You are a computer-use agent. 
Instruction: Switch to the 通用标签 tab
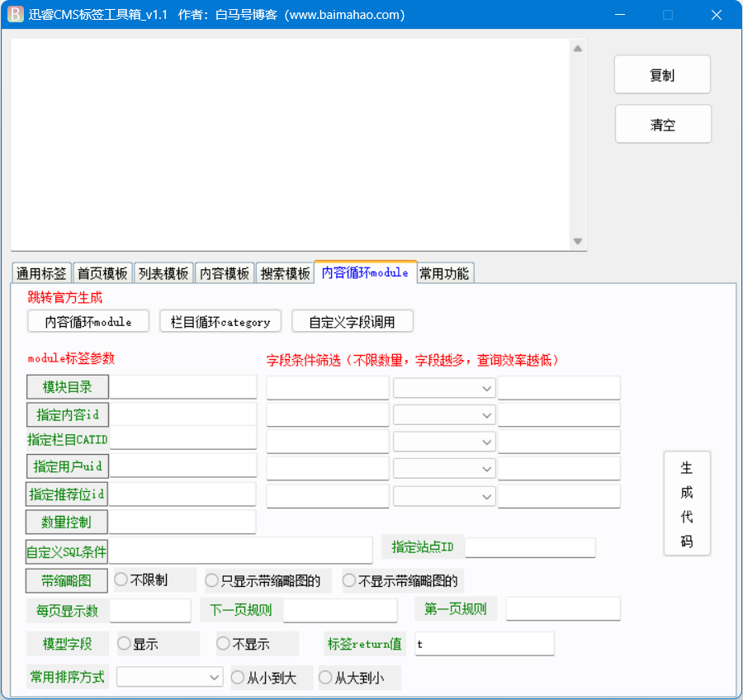[41, 273]
